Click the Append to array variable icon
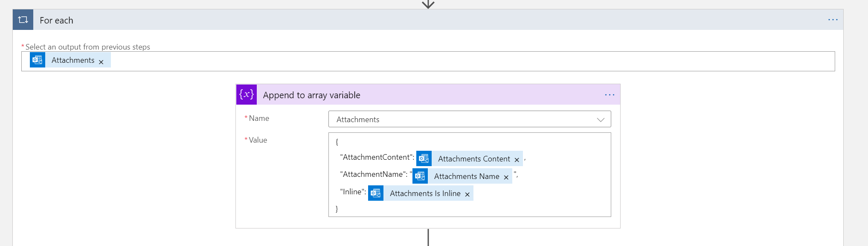Screen dimensions: 868x246 coord(247,94)
